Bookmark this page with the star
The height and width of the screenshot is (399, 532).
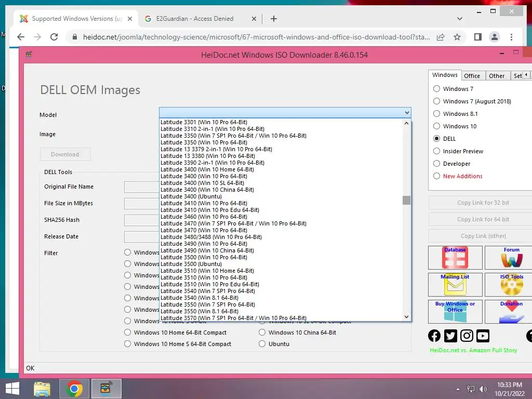point(457,37)
